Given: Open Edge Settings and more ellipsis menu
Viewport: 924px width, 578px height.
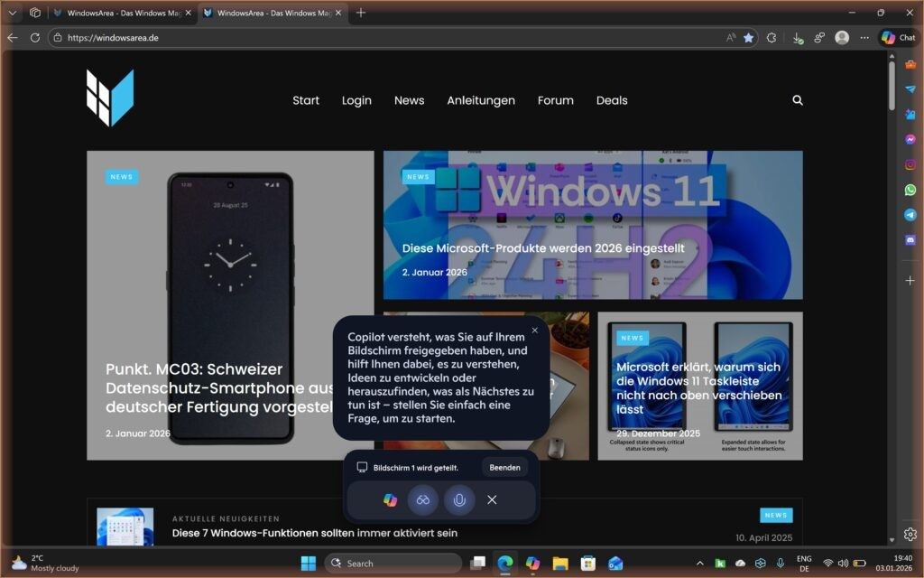Looking at the screenshot, I should coord(864,38).
